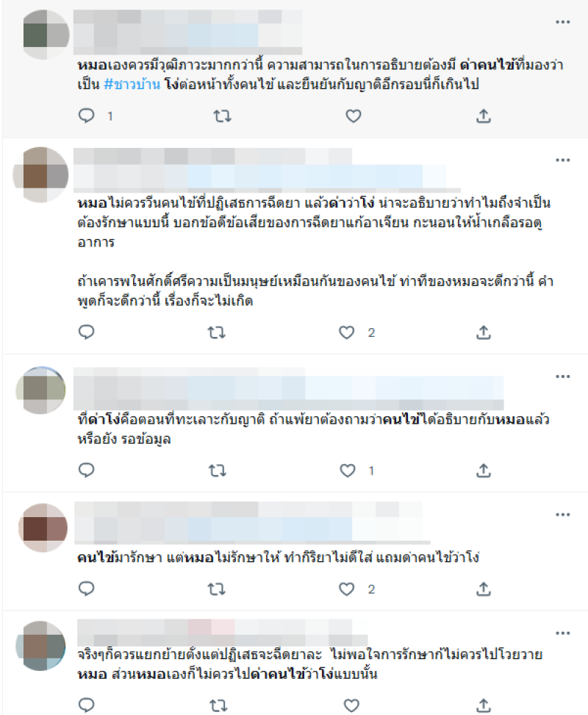
Task: Open more options on the second tweet
Action: click(x=562, y=160)
